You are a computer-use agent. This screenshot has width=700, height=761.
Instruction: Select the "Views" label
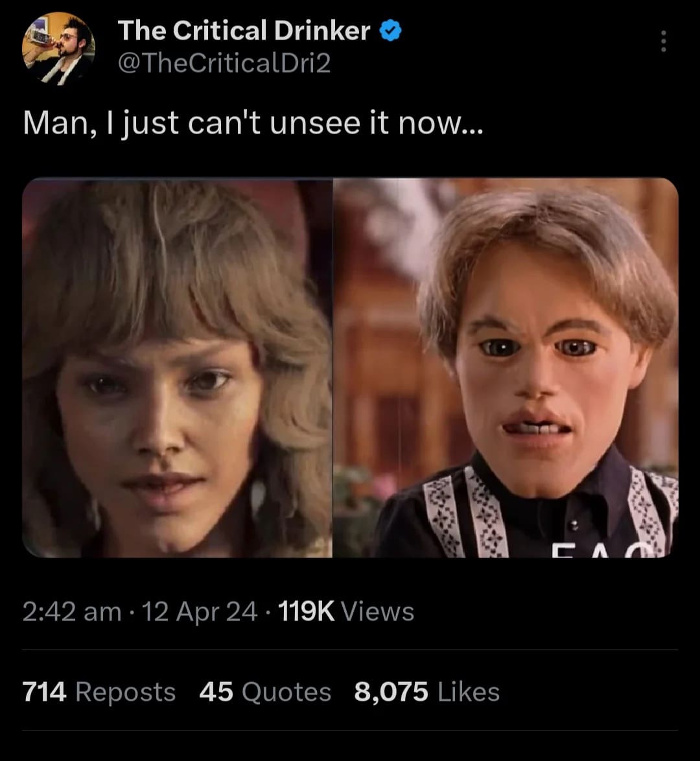point(377,611)
